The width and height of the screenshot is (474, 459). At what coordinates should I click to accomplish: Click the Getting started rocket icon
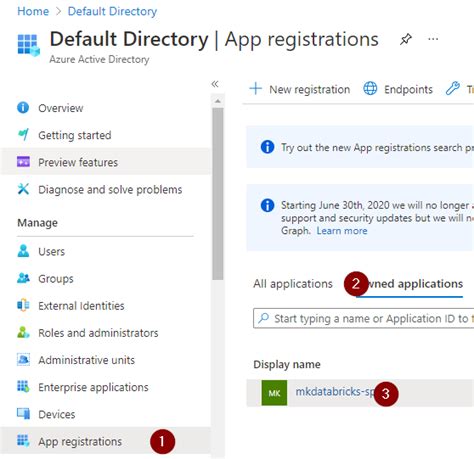tap(23, 135)
